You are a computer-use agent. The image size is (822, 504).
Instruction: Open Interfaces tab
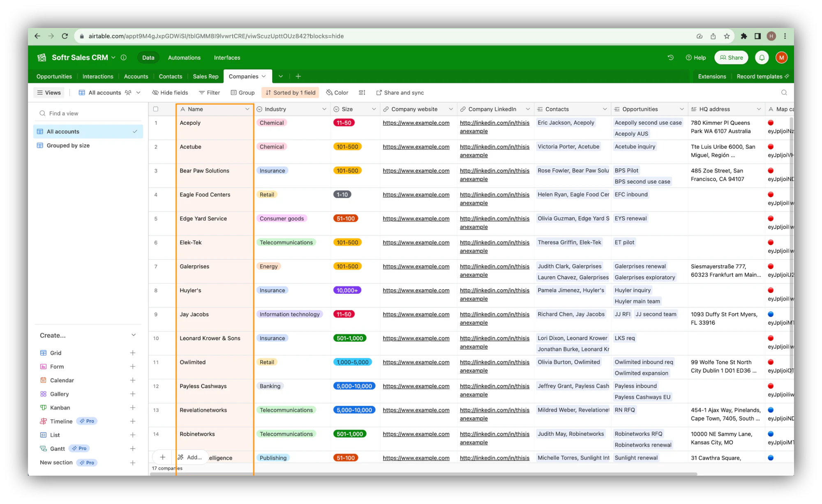point(227,58)
